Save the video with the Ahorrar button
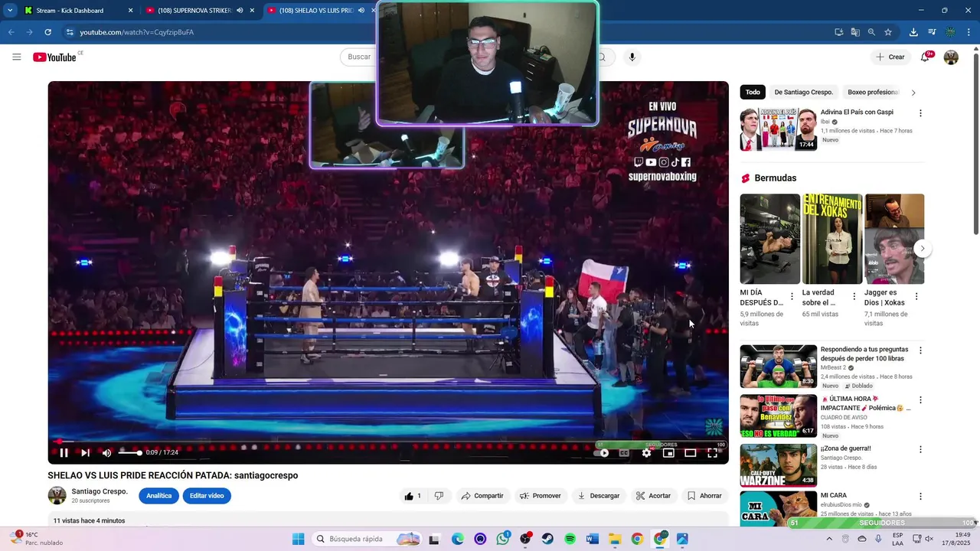Viewport: 980px width, 551px height. (704, 496)
